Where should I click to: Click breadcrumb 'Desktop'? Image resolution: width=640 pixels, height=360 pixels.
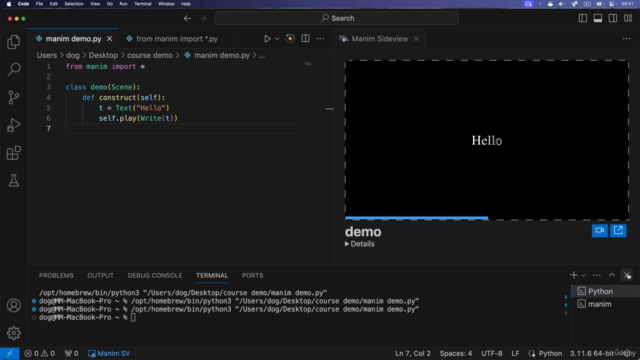tap(103, 56)
